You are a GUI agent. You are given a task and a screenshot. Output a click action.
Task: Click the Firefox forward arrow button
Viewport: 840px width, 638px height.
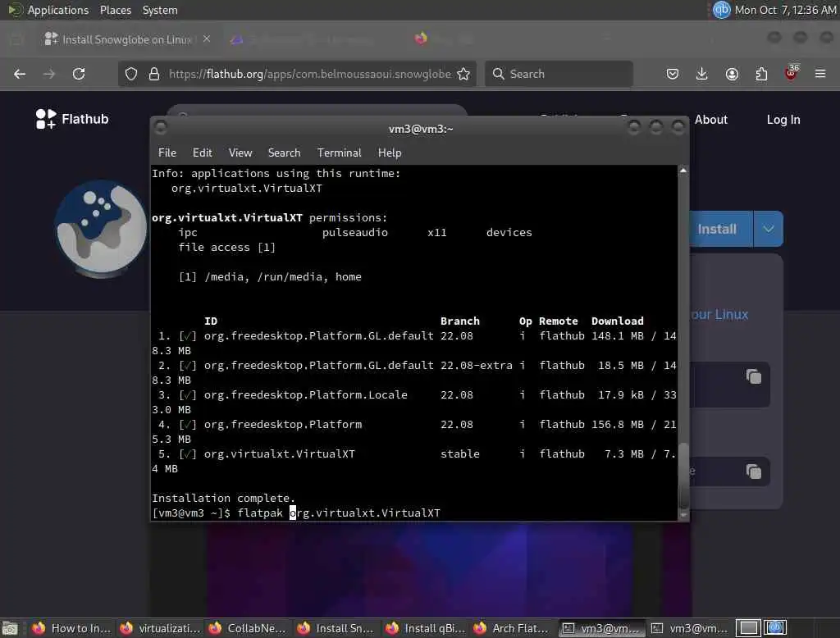tap(48, 74)
